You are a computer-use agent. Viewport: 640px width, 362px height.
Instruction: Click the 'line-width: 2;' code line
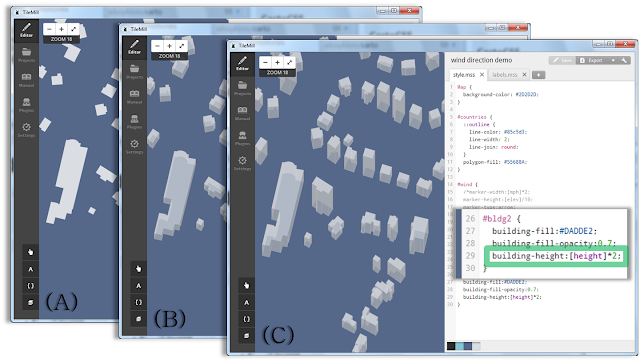coord(489,140)
